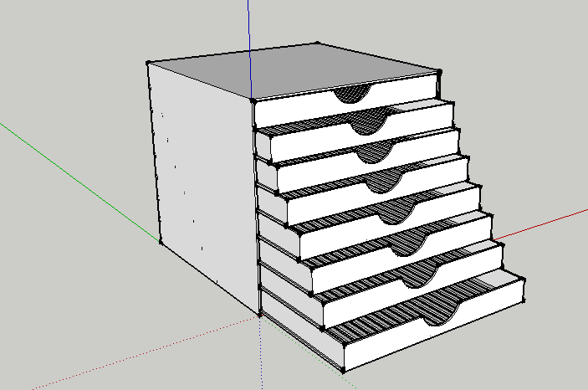Select the semicircular handle cutout on top drawer
The image size is (588, 390).
click(352, 94)
